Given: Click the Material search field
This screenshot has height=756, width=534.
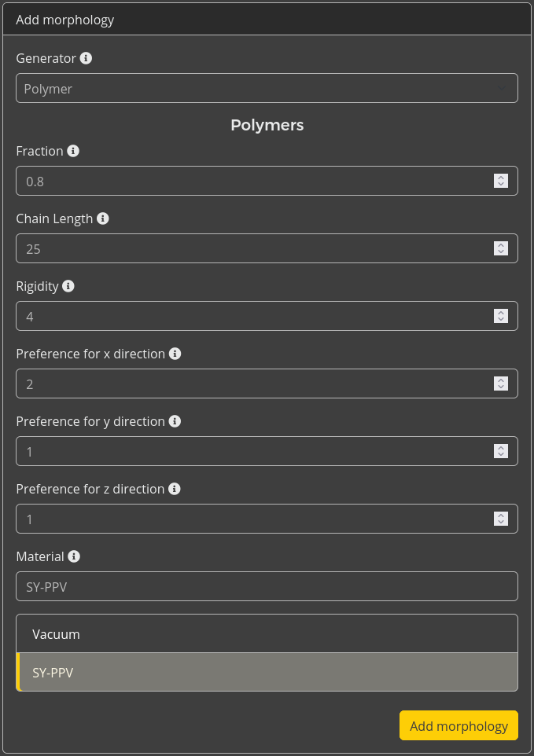Looking at the screenshot, I should [x=267, y=586].
